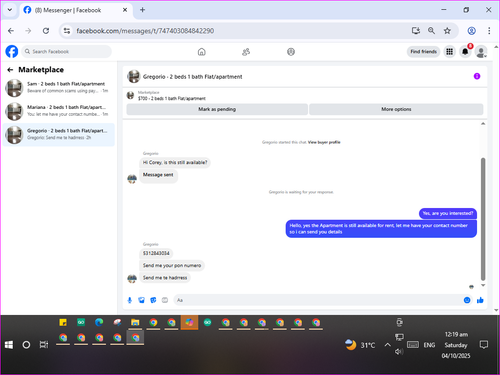The image size is (500, 375).
Task: Click the 'Send me your pon numero' message
Action: coord(172,266)
